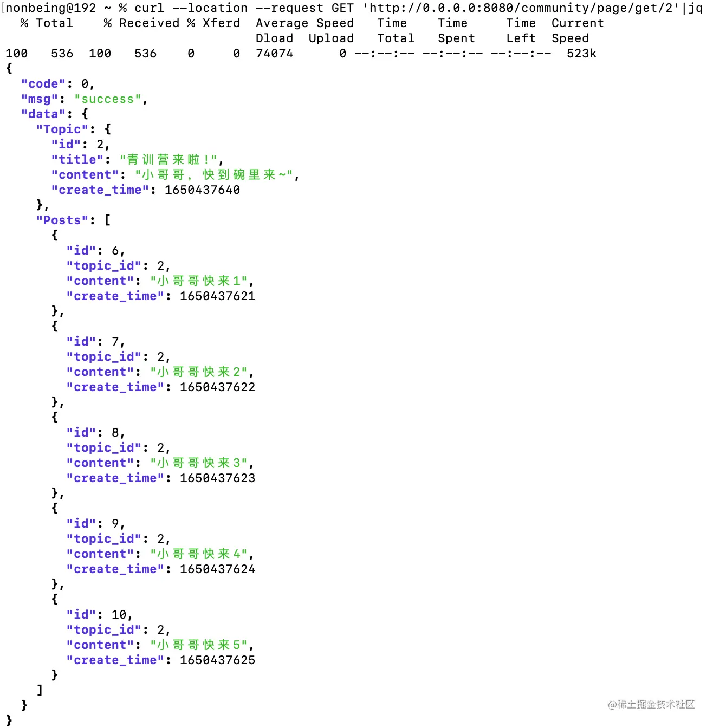The width and height of the screenshot is (713, 728).
Task: Click post "id": 7 line
Action: (x=95, y=342)
